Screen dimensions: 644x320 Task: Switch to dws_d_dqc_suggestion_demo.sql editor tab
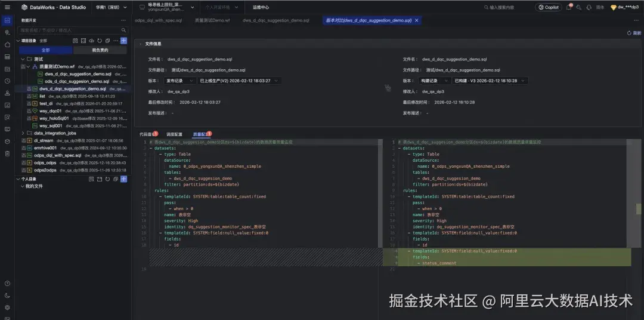coord(275,20)
